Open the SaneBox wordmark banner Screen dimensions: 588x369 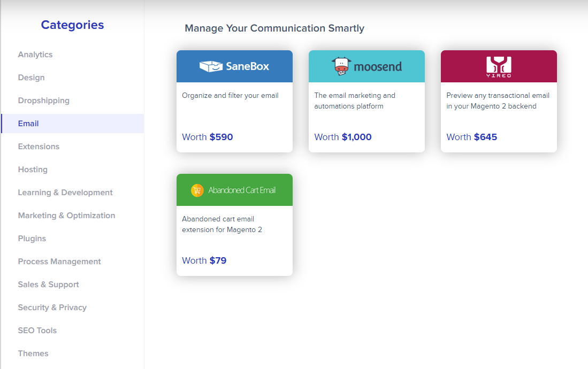[248, 66]
